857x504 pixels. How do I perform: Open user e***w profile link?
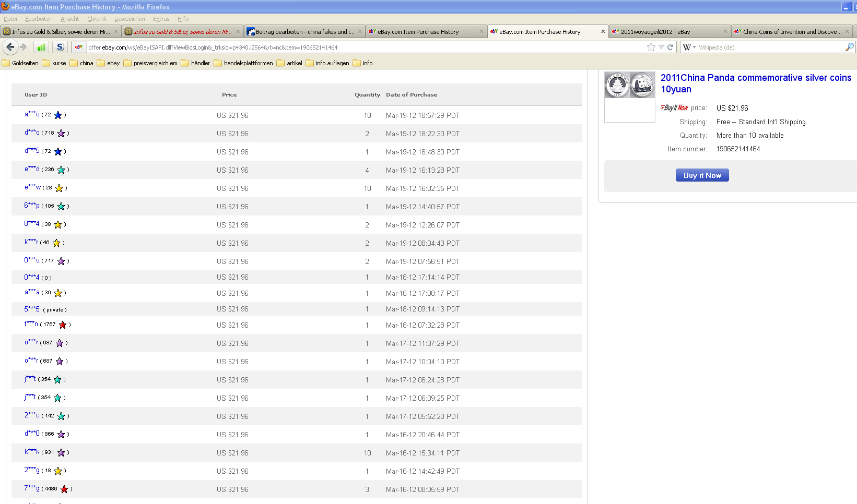(x=32, y=187)
